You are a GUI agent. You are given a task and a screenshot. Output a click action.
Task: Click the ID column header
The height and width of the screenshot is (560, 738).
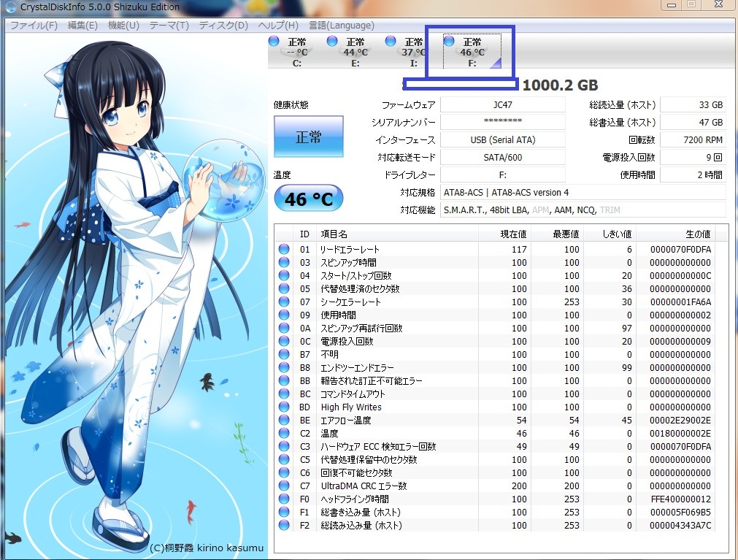304,234
